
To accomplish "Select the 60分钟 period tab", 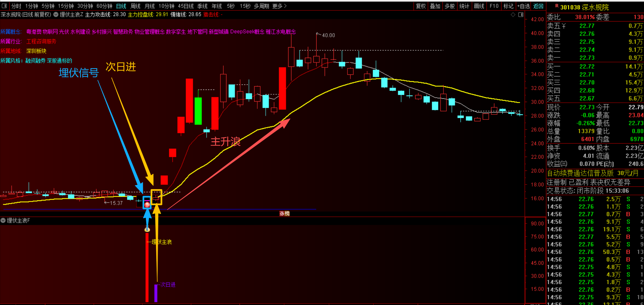I will 104,6.
